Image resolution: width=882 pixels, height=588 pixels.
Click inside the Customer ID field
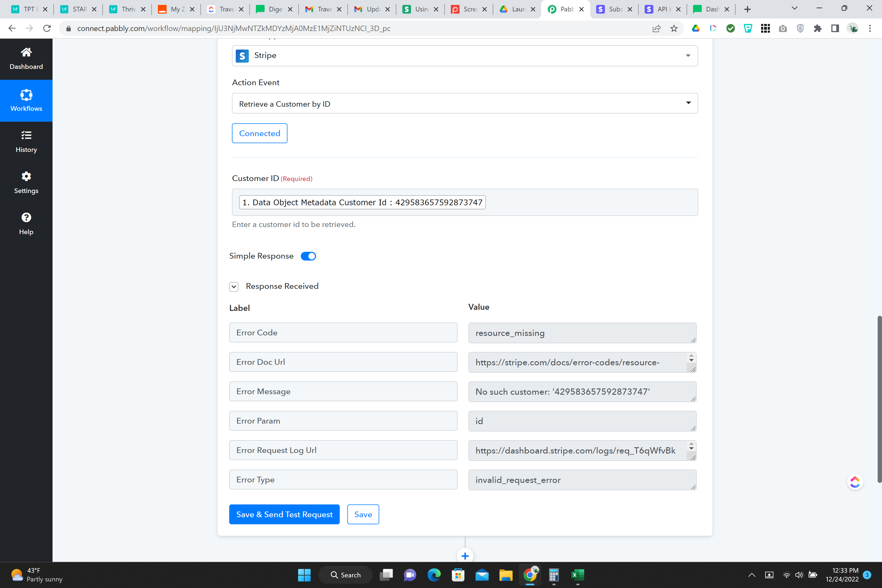tap(465, 202)
